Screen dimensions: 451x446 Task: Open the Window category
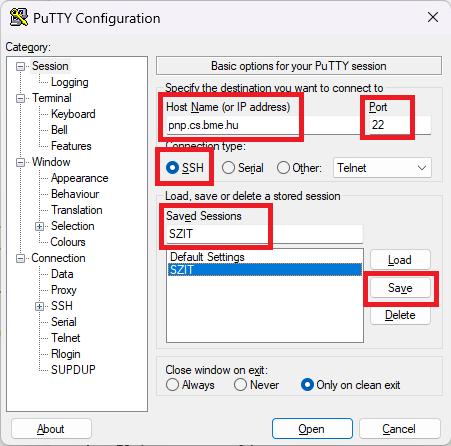coord(51,162)
